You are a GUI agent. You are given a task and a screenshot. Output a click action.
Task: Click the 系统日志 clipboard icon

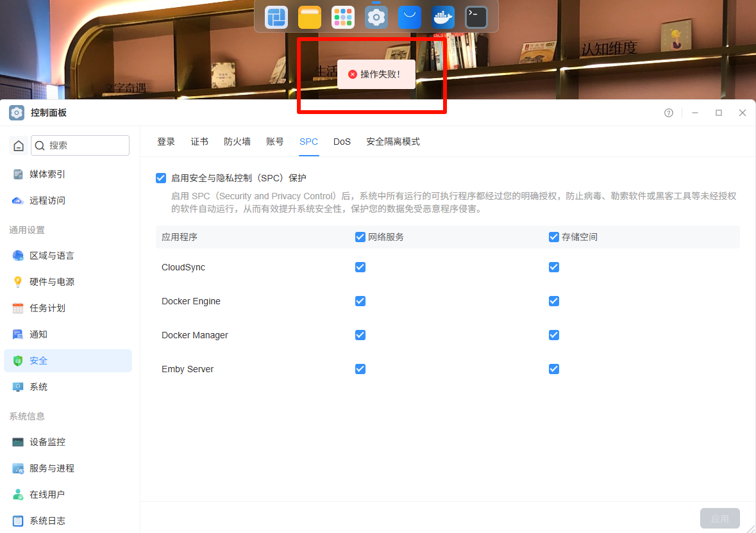(18, 521)
